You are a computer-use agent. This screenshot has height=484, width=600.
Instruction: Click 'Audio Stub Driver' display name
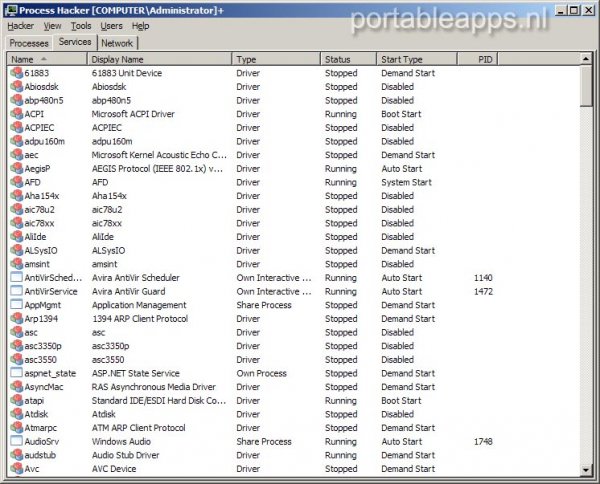[126, 455]
